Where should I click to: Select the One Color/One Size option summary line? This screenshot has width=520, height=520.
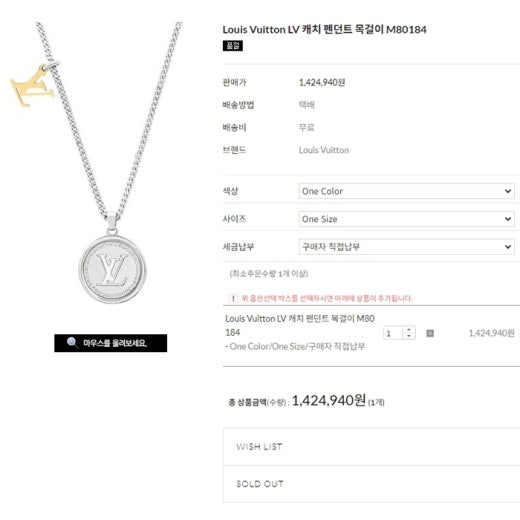(x=295, y=346)
